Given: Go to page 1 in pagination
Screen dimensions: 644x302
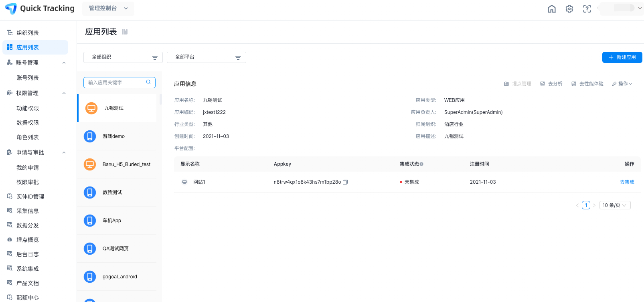Looking at the screenshot, I should click(x=586, y=205).
